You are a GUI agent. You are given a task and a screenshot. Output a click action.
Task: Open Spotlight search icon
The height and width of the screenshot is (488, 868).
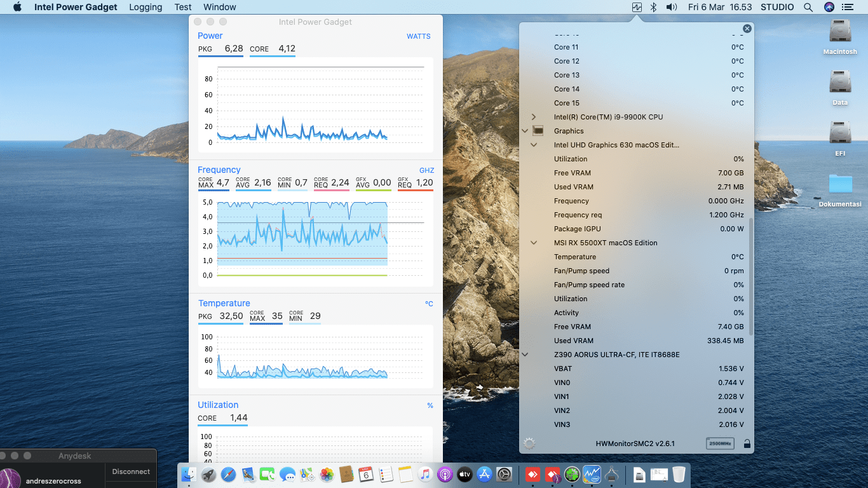pos(808,7)
